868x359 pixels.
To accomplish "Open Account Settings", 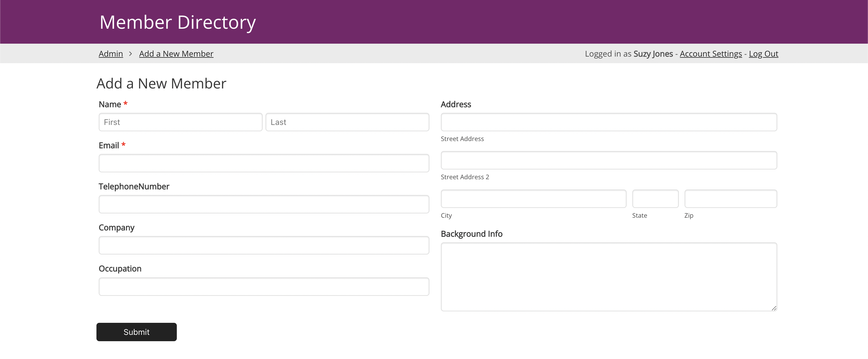I will coord(711,54).
